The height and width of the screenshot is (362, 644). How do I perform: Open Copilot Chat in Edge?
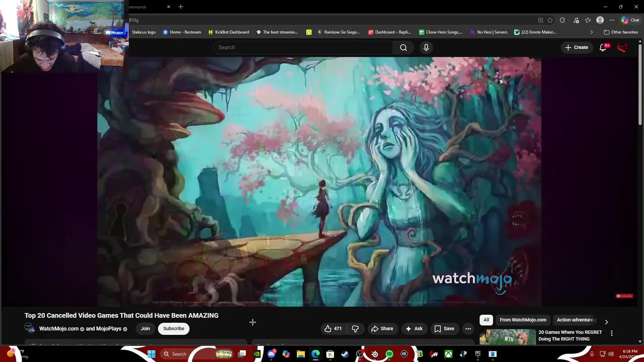tap(630, 20)
